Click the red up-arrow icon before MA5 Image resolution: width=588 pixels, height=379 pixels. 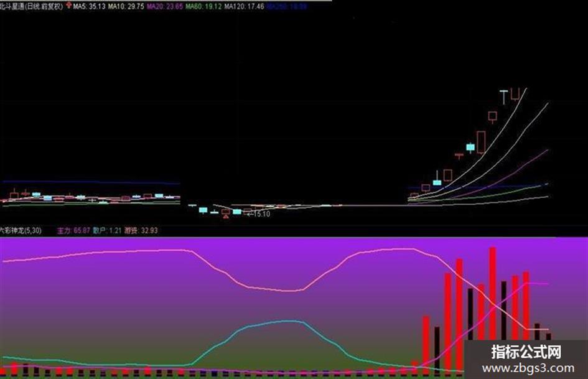click(68, 5)
